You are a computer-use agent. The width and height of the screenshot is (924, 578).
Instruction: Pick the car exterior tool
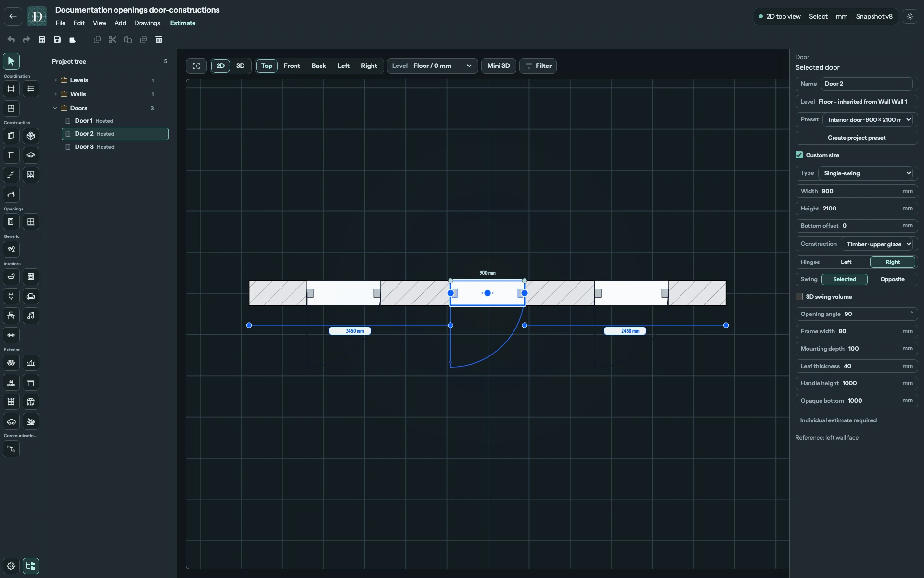coord(11,421)
